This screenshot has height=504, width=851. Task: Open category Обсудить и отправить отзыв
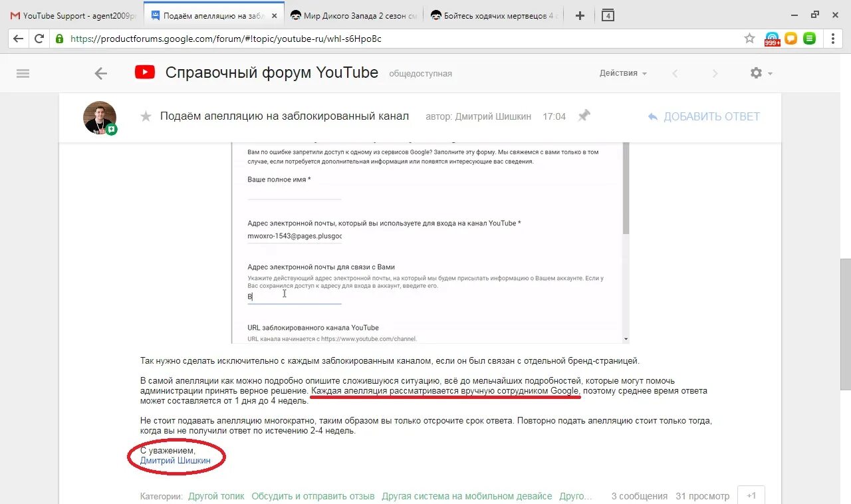(x=313, y=496)
